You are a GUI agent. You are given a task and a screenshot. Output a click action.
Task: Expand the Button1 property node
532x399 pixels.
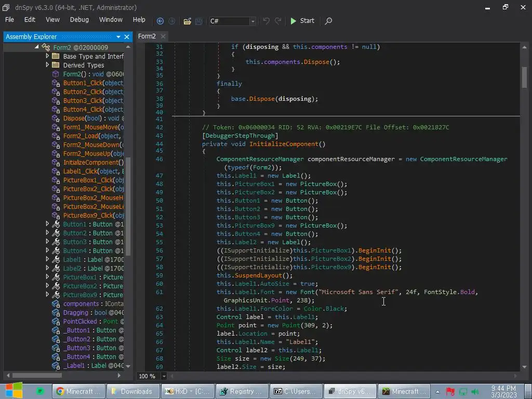pos(48,224)
